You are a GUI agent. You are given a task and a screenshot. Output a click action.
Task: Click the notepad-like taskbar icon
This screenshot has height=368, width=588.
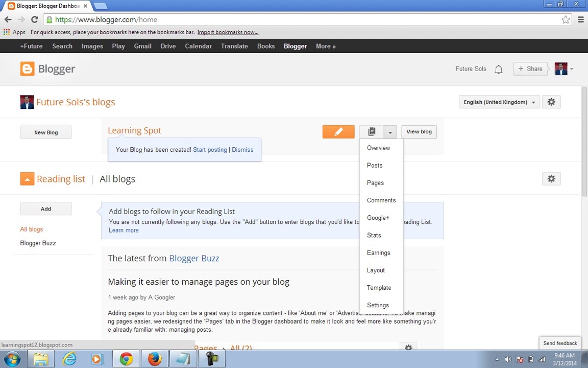click(x=183, y=359)
